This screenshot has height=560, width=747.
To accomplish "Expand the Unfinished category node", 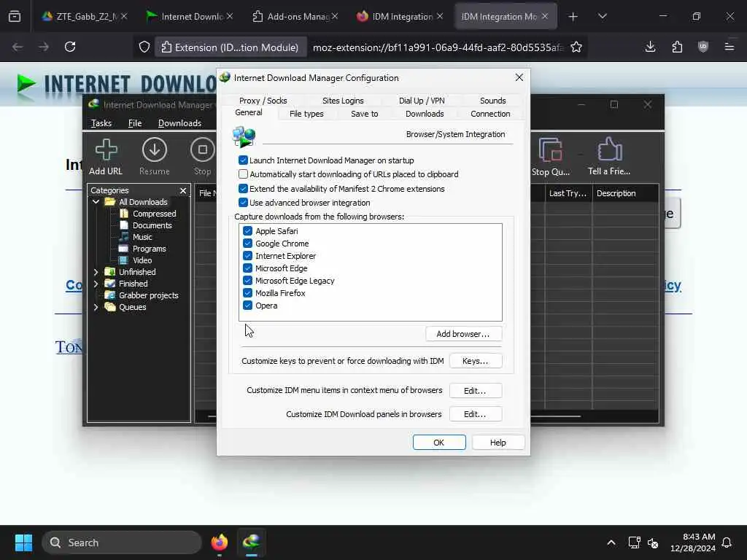I will (x=96, y=272).
